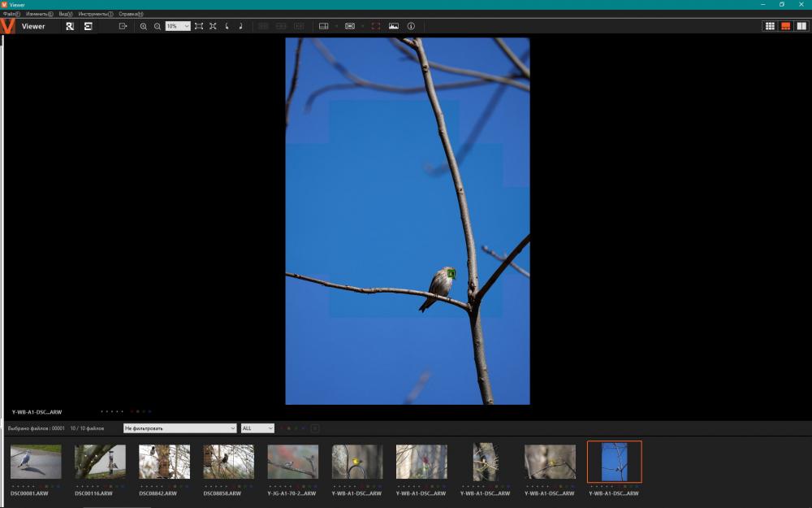Open the ALL file type dropdown
Screen dimensions: 812x508
pyautogui.click(x=257, y=428)
